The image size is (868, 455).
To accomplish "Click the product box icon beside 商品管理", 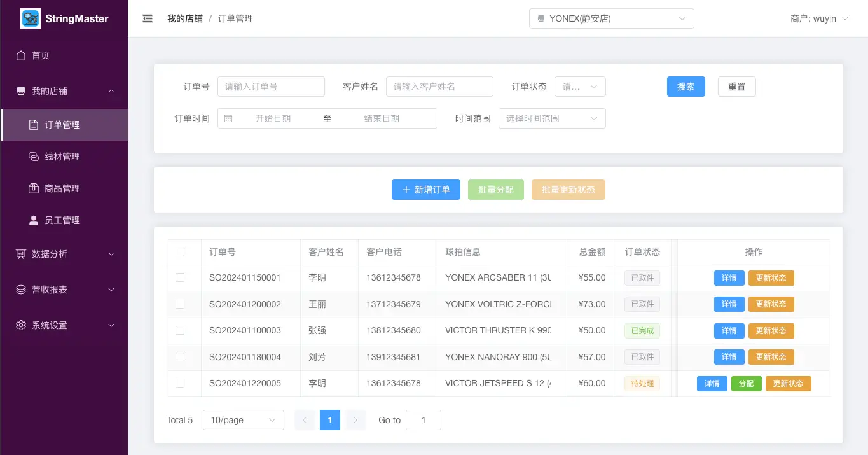I will [34, 188].
